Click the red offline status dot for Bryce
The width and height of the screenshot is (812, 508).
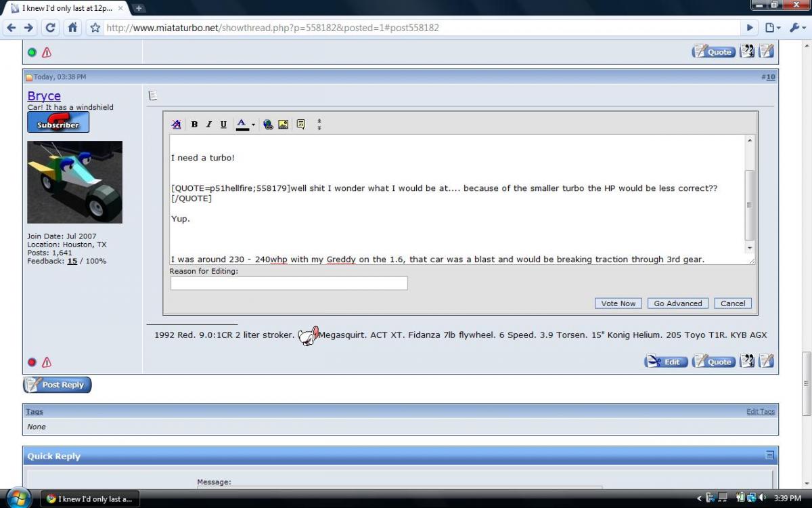click(x=32, y=362)
